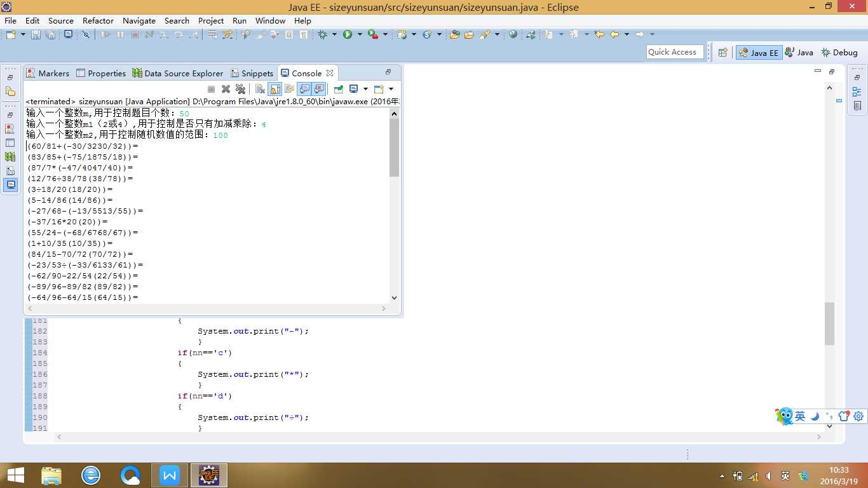Open External Tools dropdown arrow

point(385,34)
